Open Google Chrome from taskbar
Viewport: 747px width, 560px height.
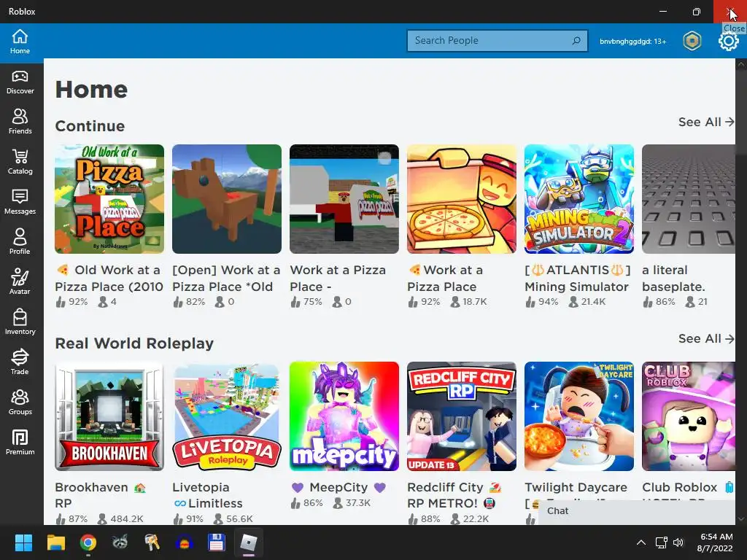click(x=88, y=542)
